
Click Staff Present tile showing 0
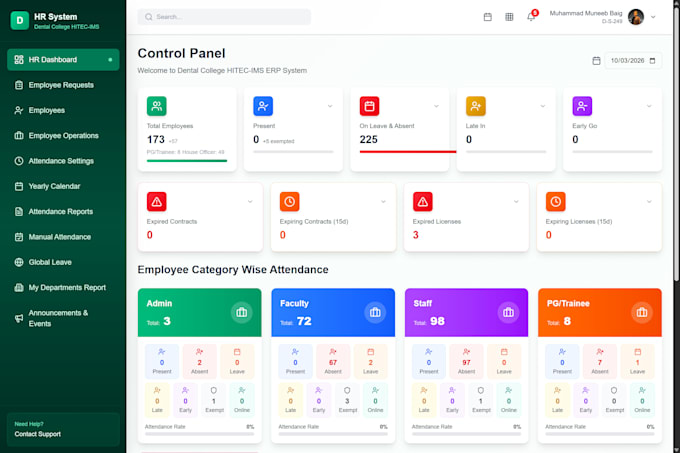pos(428,362)
